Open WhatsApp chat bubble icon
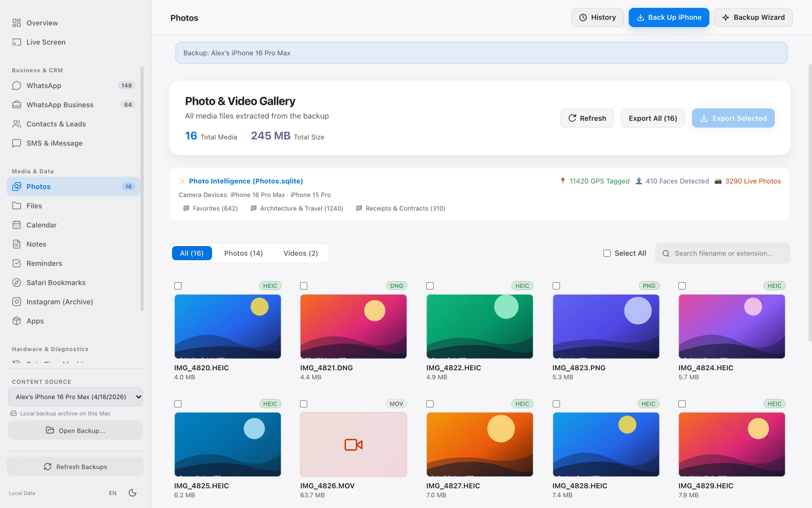The height and width of the screenshot is (508, 812). [17, 85]
